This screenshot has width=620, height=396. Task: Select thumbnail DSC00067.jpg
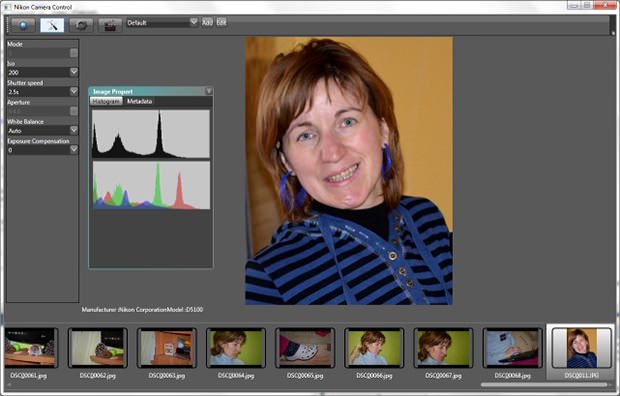point(443,348)
